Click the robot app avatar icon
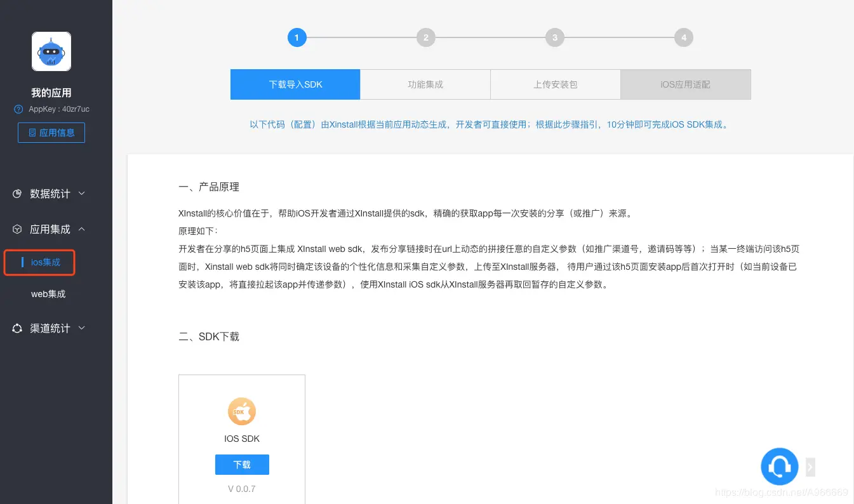This screenshot has height=504, width=854. point(51,51)
